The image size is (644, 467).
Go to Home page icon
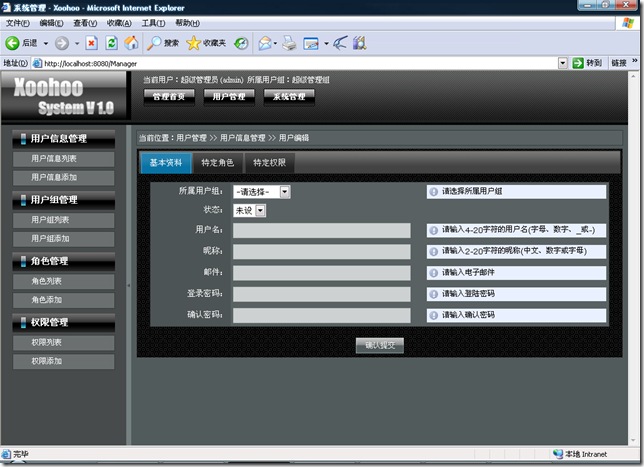coord(131,43)
